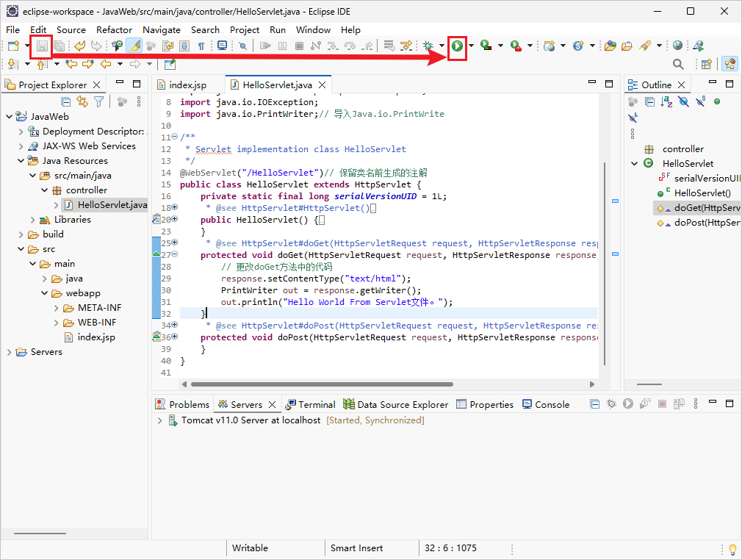Toggle Hide Static Members in Outline

click(700, 101)
